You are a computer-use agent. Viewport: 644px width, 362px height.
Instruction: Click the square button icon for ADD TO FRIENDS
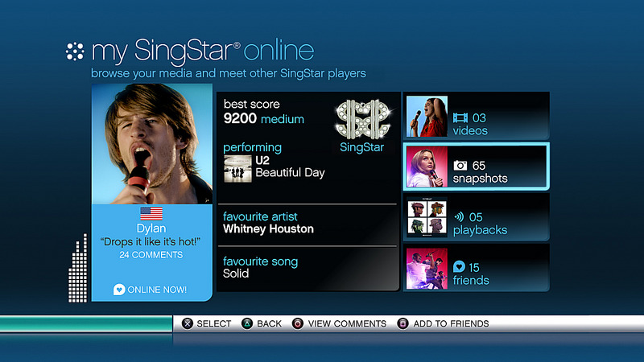[403, 323]
